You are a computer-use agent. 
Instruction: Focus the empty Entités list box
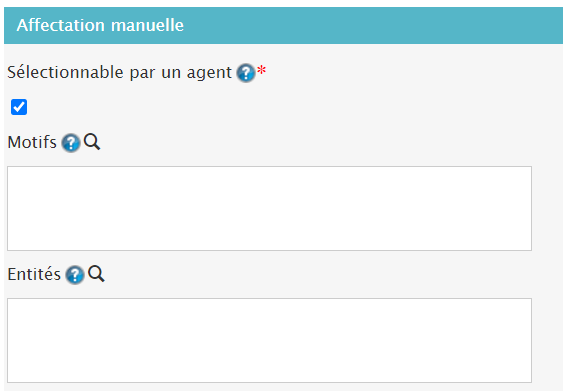tap(269, 340)
